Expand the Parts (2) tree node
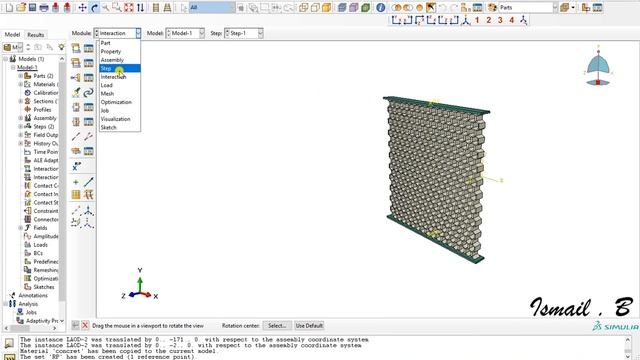 pyautogui.click(x=20, y=76)
